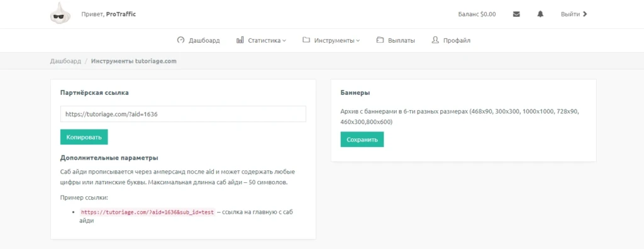The width and height of the screenshot is (644, 249).
Task: Click the Выйти arrow icon
Action: 586,14
